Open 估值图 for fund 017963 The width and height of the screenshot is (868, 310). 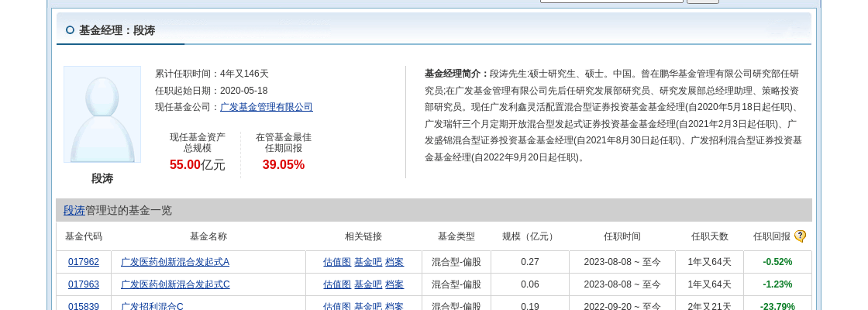point(337,284)
